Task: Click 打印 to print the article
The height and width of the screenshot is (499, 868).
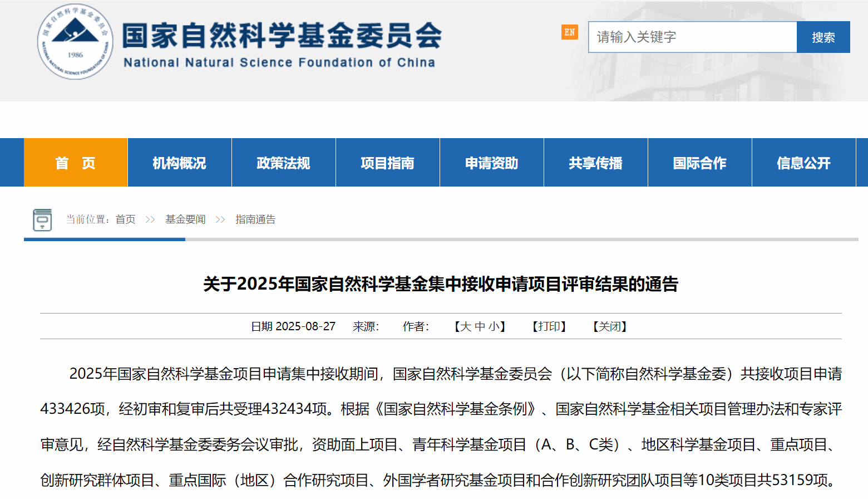Action: pyautogui.click(x=549, y=326)
